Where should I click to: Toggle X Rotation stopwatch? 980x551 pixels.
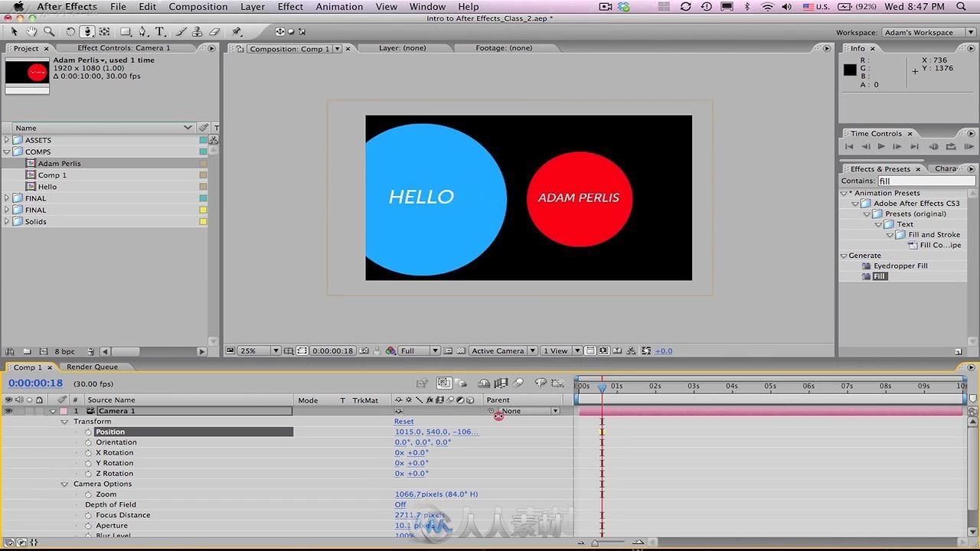point(88,452)
